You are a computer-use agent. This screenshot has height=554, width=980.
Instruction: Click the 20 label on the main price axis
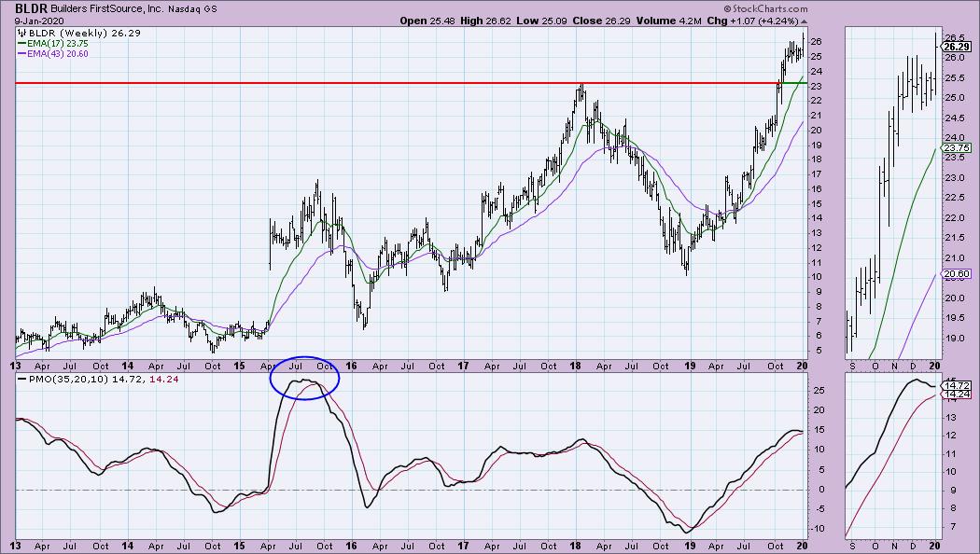817,130
